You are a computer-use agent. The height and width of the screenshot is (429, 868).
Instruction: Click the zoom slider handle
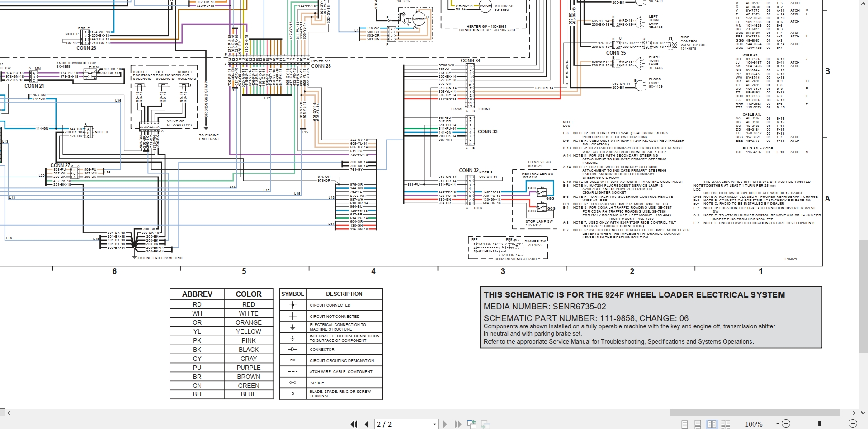[819, 424]
